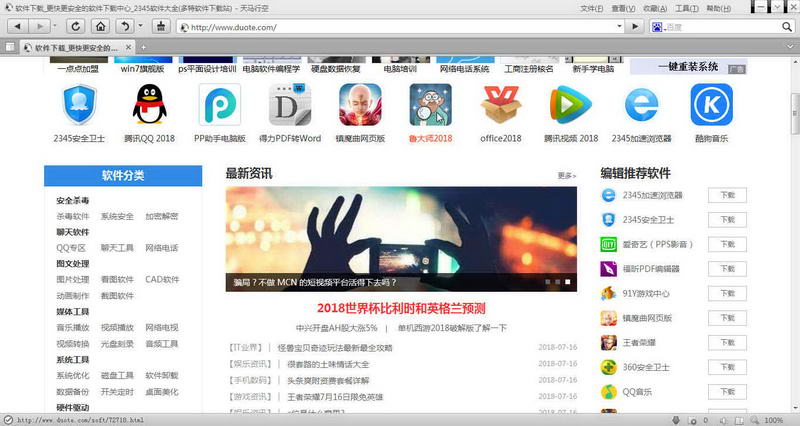Image resolution: width=800 pixels, height=426 pixels.
Task: Open 中兴开盘AH股大涨5% link
Action: (x=336, y=328)
